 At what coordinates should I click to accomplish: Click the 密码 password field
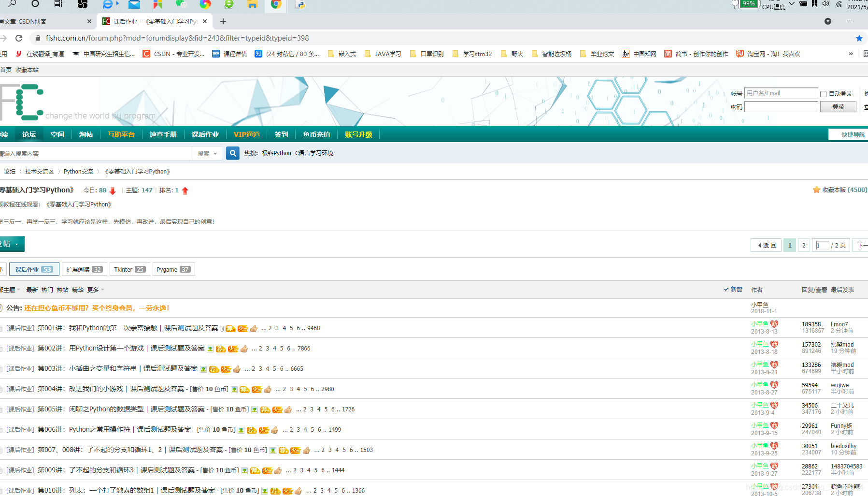point(781,107)
